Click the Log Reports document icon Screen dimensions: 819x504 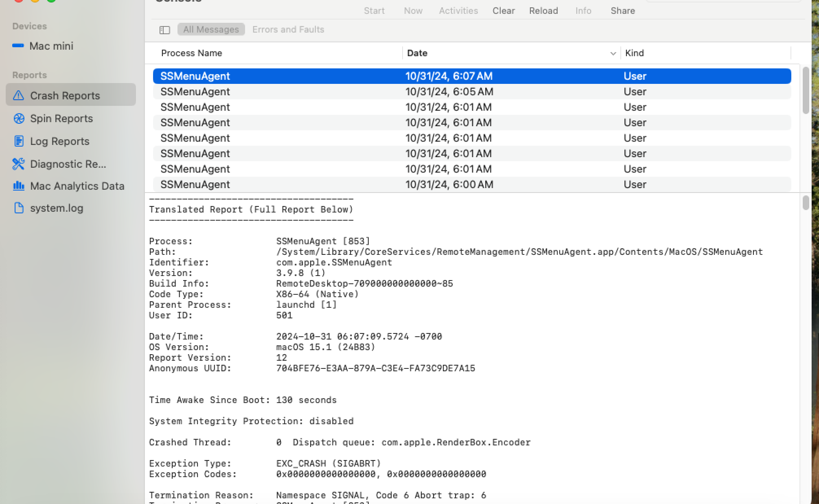(x=19, y=141)
